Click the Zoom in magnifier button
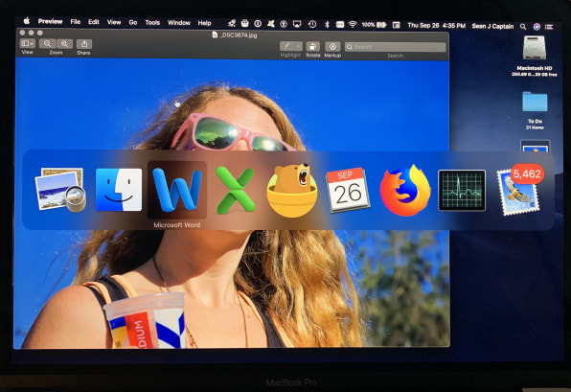The width and height of the screenshot is (571, 392). 64,44
